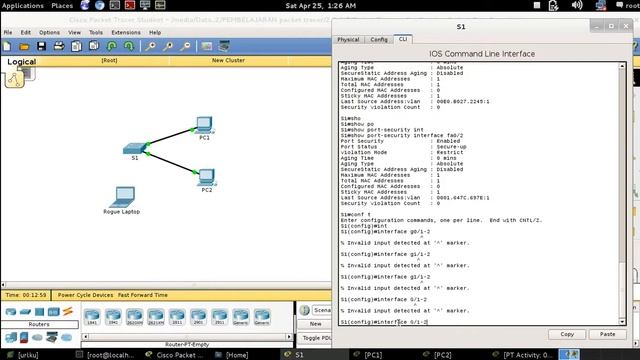This screenshot has height=360, width=640.
Task: Switch to the Physical tab in S1
Action: click(348, 40)
